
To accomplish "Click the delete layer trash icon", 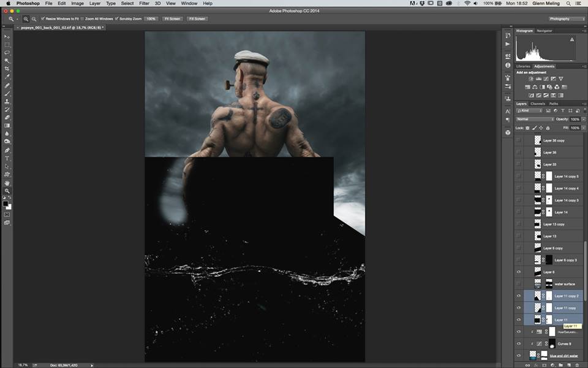I will click(576, 365).
